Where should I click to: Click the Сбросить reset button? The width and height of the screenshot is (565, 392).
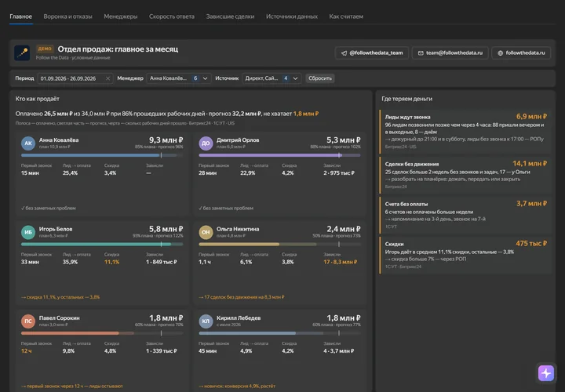pos(320,78)
